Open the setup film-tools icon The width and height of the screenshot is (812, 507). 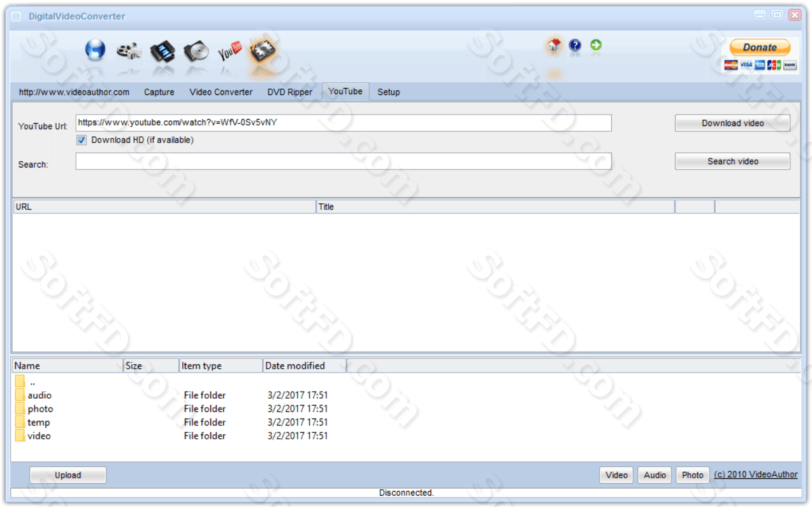click(x=263, y=50)
